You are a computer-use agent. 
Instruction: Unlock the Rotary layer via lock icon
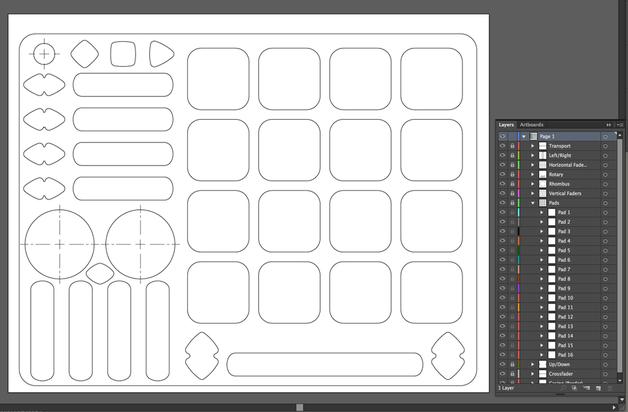512,175
